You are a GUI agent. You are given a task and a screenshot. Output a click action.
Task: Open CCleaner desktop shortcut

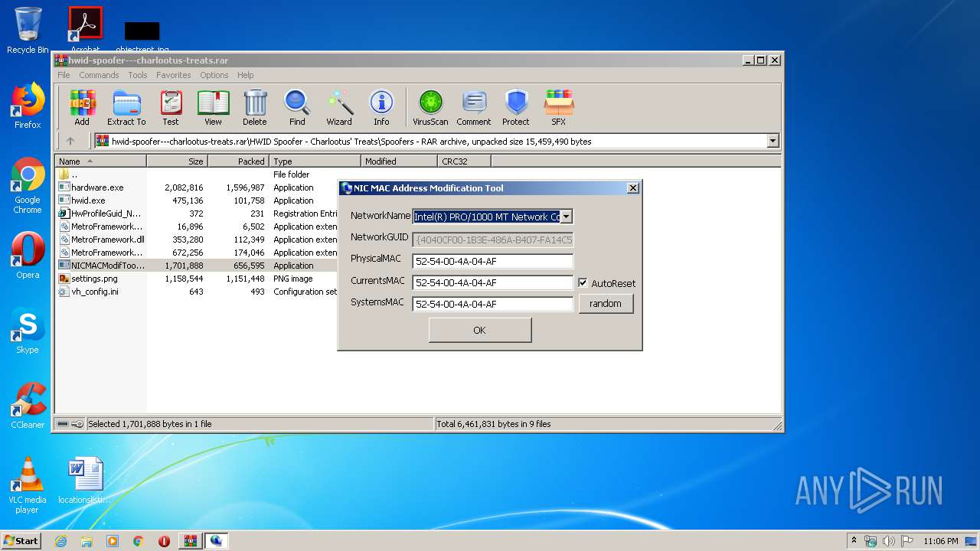(x=28, y=406)
